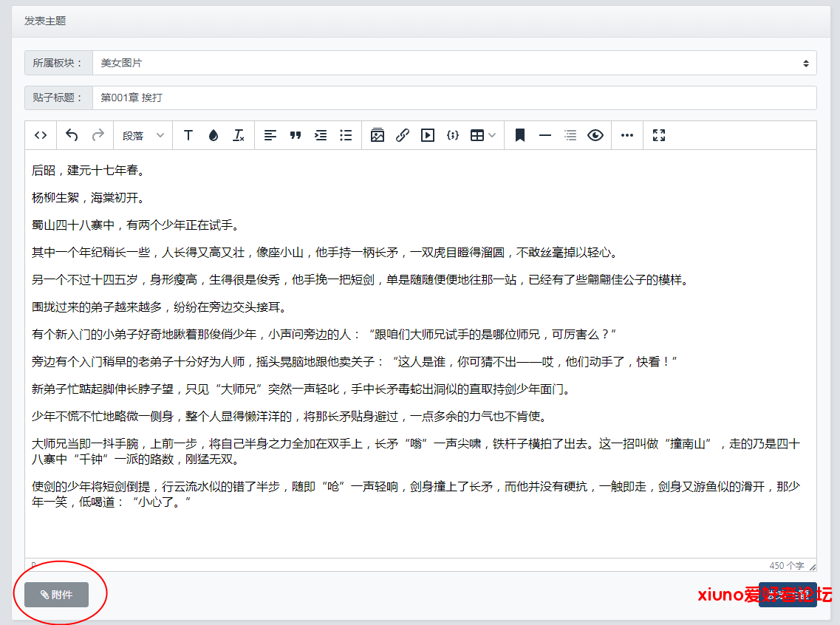Click the 附件 attachment button

[57, 595]
